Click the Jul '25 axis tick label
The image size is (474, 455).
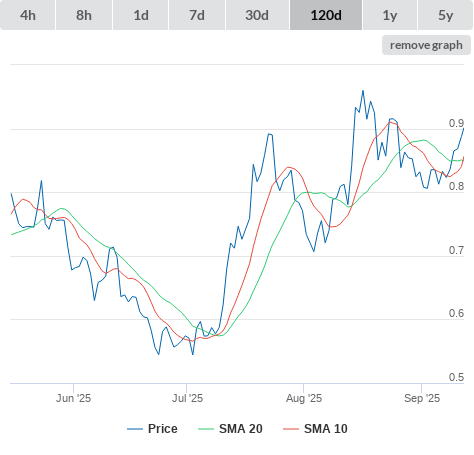coord(187,398)
